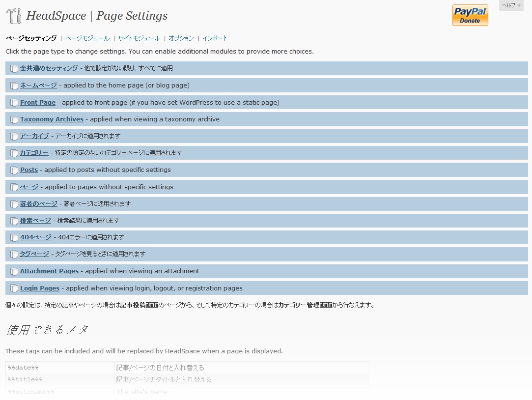Open 全共通のセッティング settings link
The image size is (532, 400).
pyautogui.click(x=49, y=68)
